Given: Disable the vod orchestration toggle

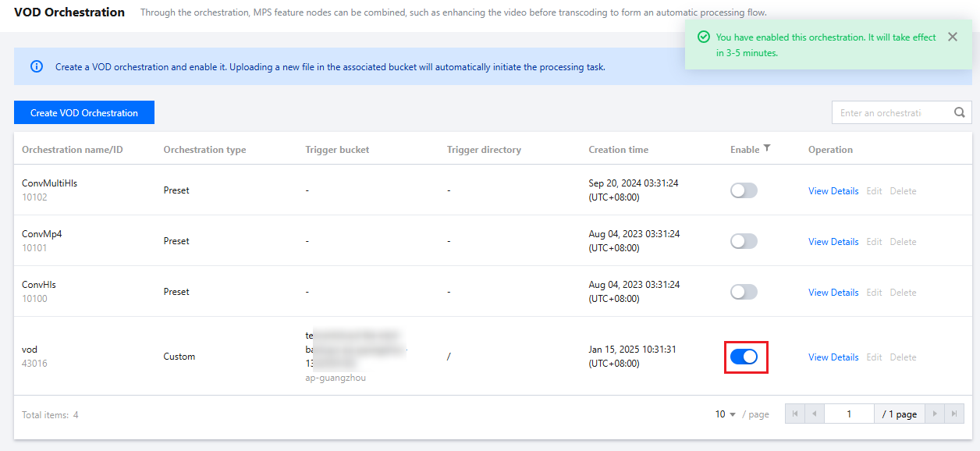Looking at the screenshot, I should tap(744, 357).
